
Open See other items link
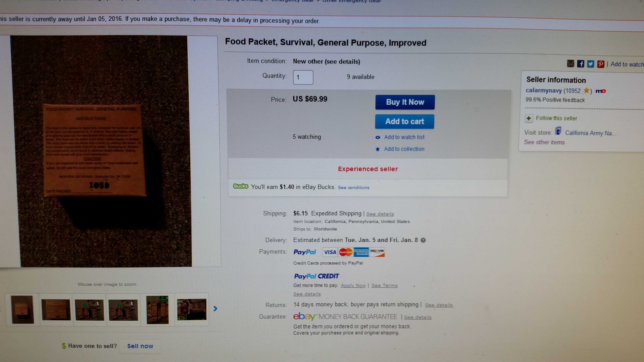[x=544, y=142]
